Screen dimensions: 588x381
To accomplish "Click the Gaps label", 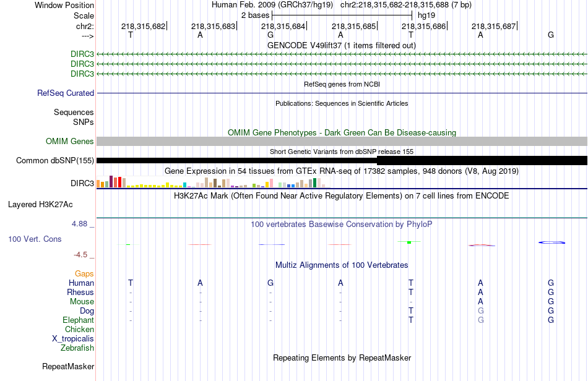I will tap(84, 274).
